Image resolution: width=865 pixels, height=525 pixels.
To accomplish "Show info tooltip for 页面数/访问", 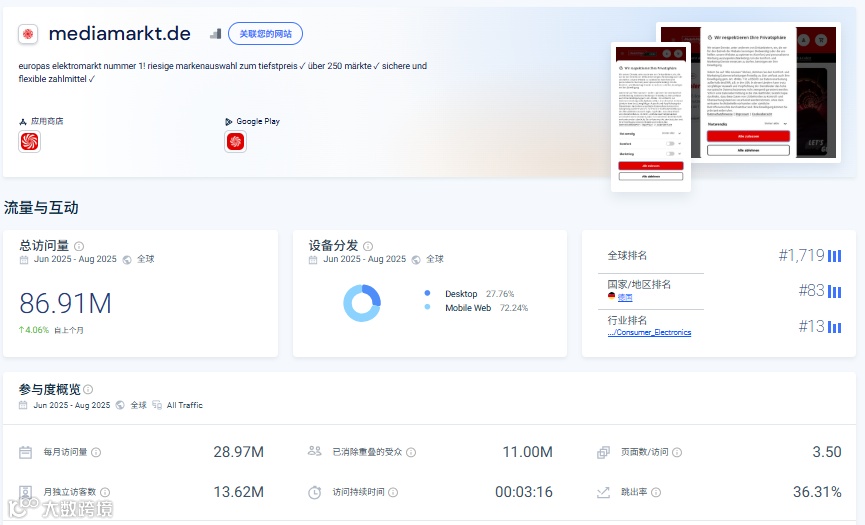I will click(x=677, y=452).
